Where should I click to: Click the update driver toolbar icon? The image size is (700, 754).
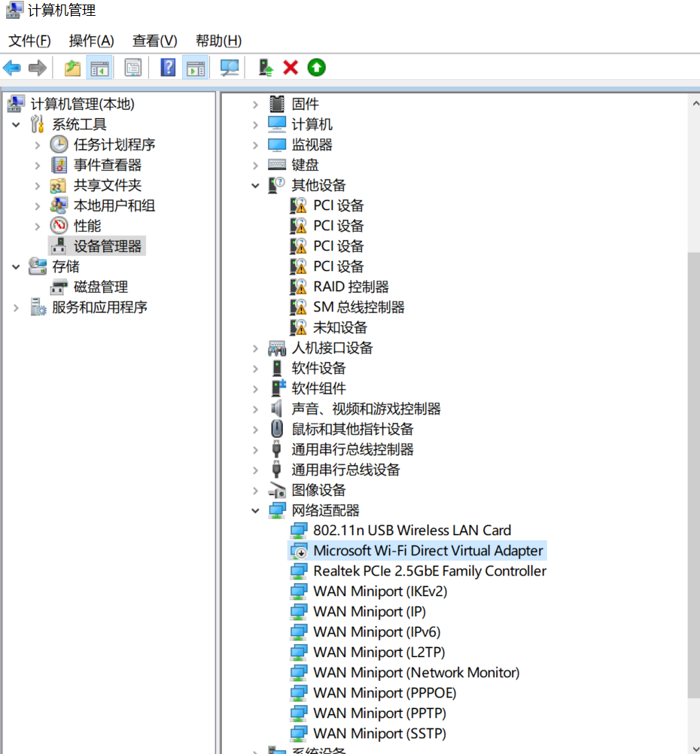click(x=265, y=68)
